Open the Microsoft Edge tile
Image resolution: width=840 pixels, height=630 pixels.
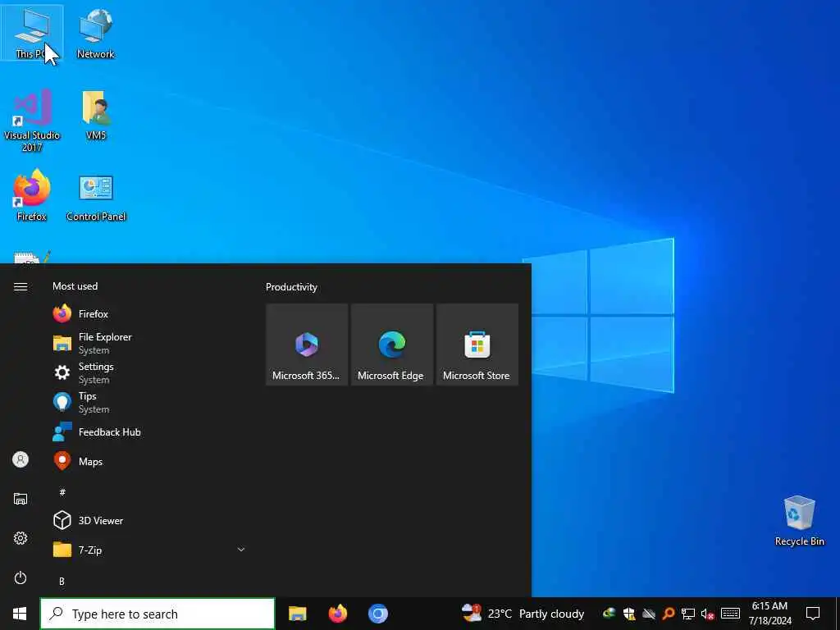click(x=391, y=345)
